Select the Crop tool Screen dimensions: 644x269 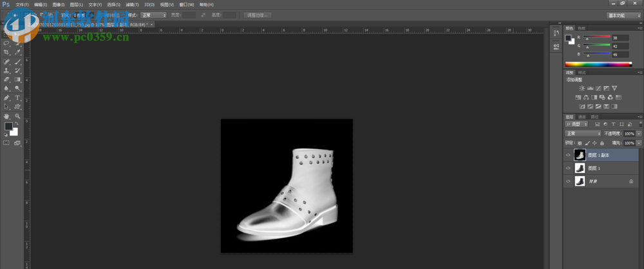pos(6,52)
